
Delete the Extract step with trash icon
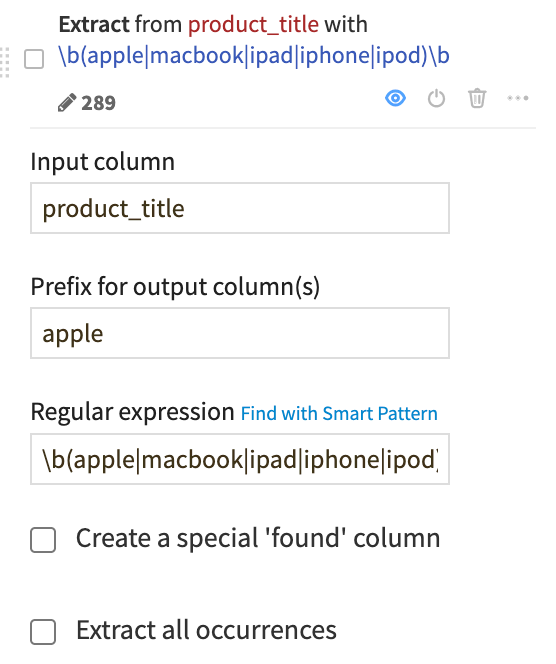point(477,98)
